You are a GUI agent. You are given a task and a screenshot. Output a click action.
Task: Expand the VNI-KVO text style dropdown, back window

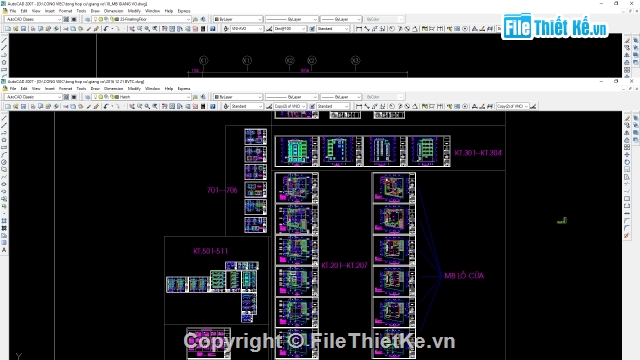[247, 29]
